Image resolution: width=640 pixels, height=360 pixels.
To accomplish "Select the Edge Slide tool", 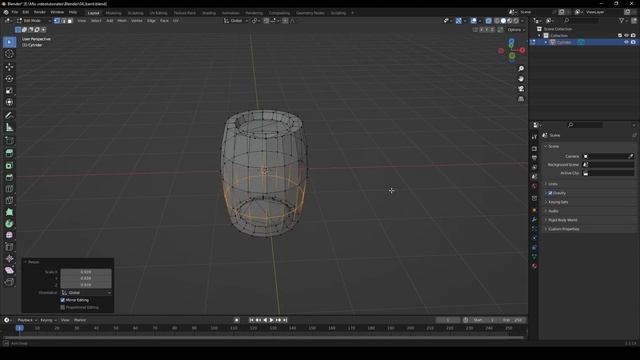I will 9,247.
